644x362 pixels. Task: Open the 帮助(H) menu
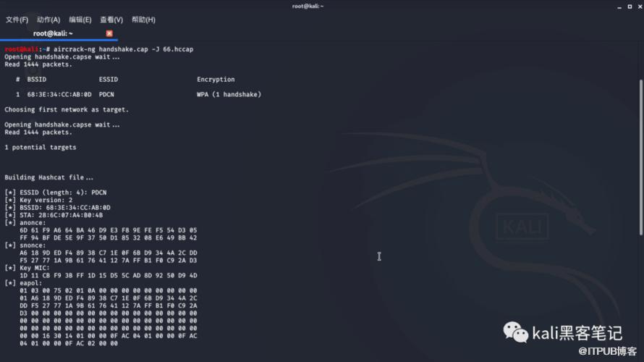click(x=143, y=20)
